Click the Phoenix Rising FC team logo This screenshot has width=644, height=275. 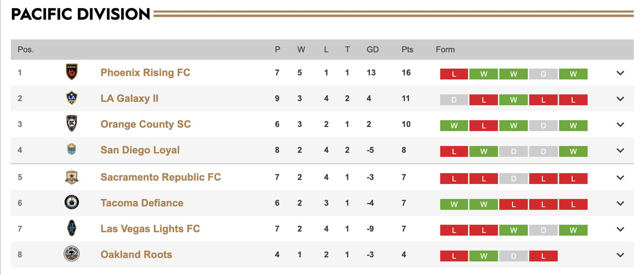click(x=71, y=72)
